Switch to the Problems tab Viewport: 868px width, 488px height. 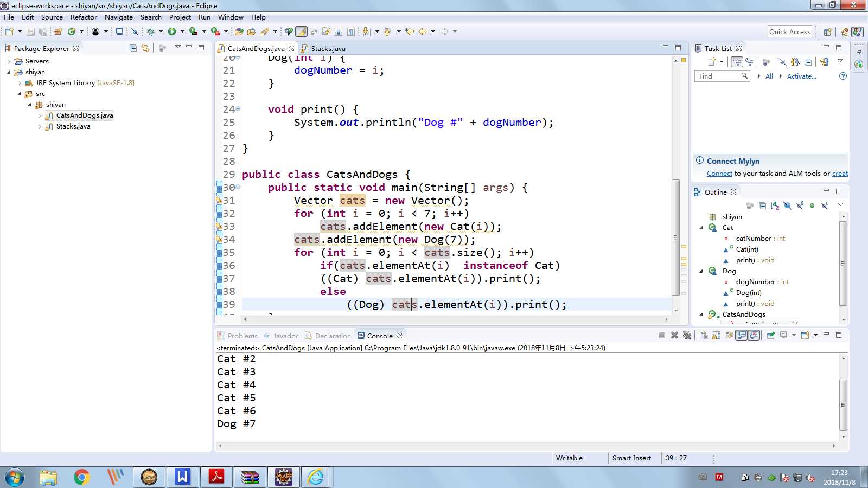coord(238,336)
